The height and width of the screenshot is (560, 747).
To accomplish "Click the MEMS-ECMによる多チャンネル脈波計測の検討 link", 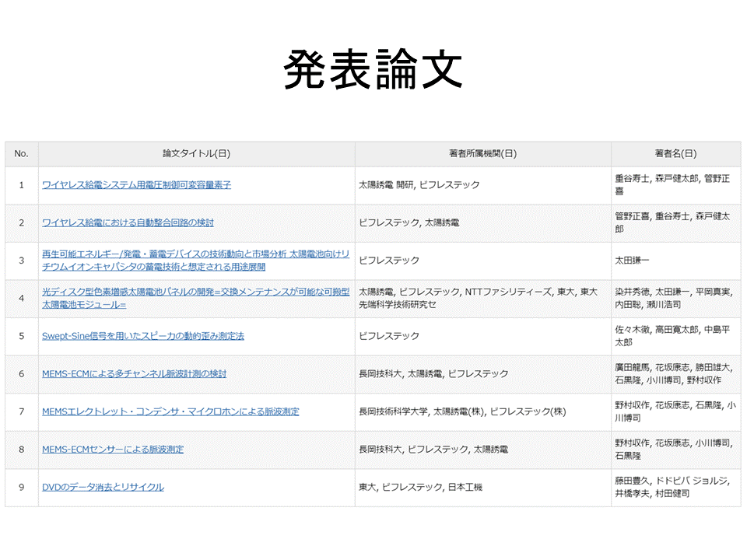I will click(134, 374).
